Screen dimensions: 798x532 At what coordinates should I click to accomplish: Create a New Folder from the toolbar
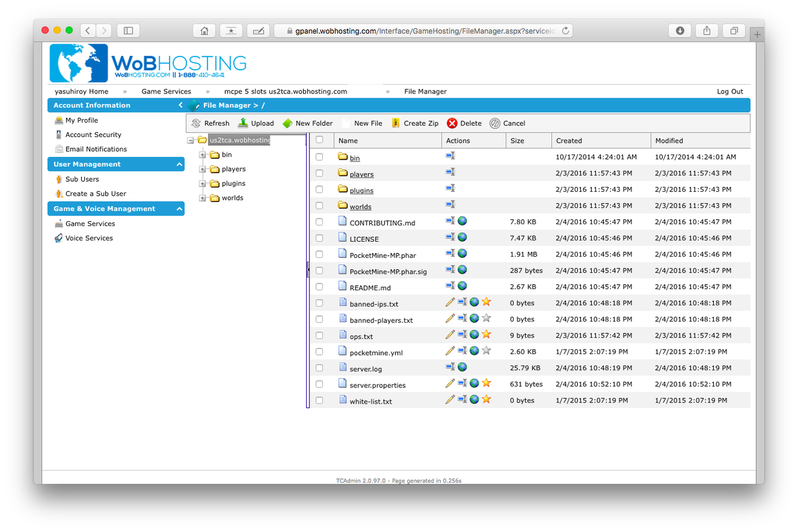click(308, 123)
